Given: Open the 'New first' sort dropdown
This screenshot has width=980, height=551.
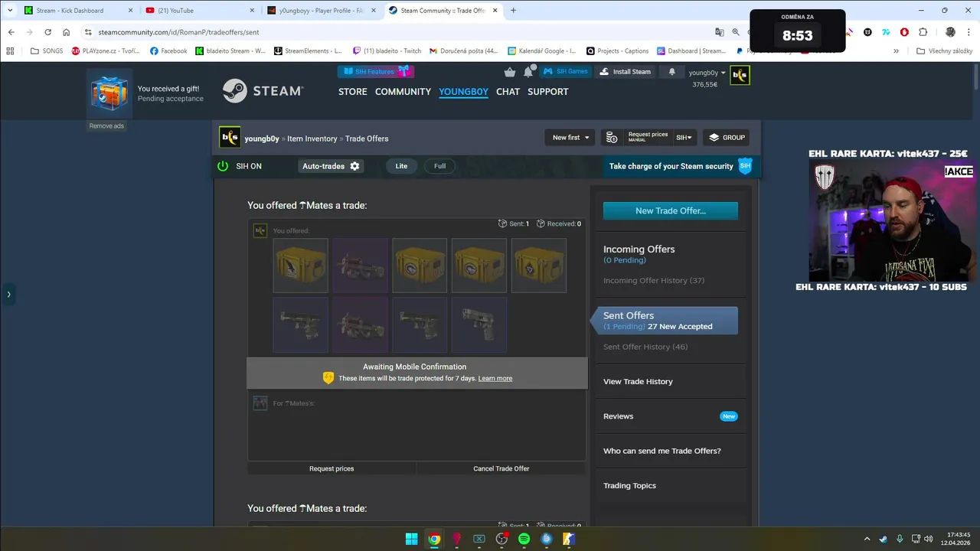Looking at the screenshot, I should point(570,138).
